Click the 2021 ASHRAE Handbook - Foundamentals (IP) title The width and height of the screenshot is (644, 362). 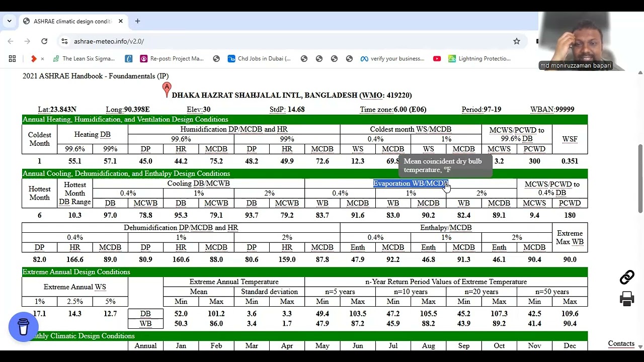click(x=96, y=76)
